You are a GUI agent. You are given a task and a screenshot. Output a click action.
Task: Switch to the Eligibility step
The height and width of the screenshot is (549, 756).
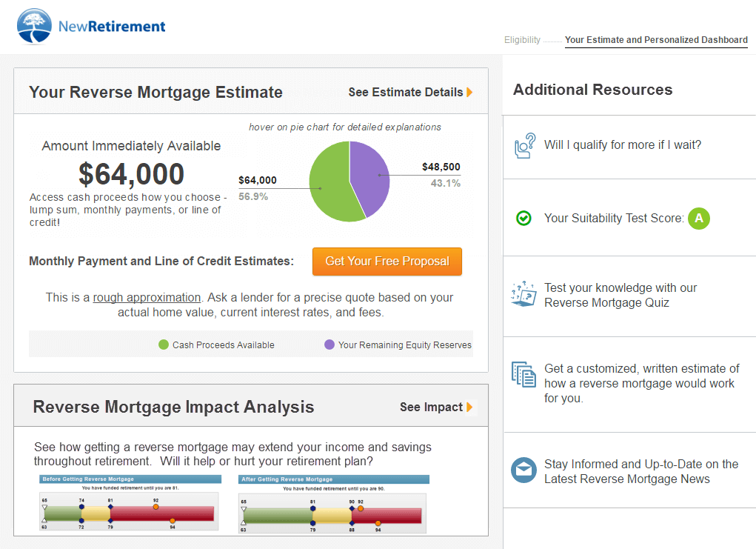tap(522, 40)
